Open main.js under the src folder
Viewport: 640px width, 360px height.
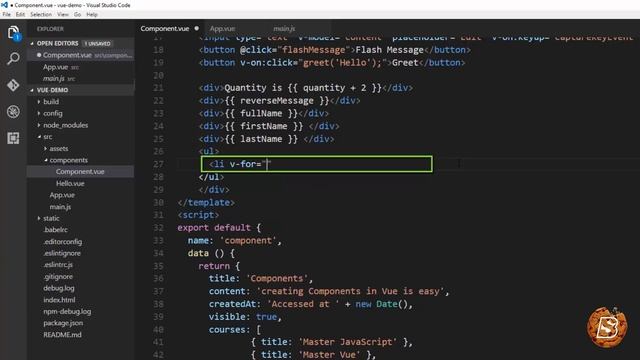click(60, 207)
